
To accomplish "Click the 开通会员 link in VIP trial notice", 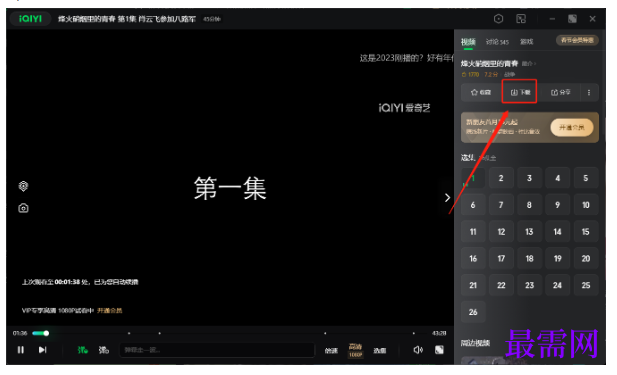I will [x=110, y=310].
